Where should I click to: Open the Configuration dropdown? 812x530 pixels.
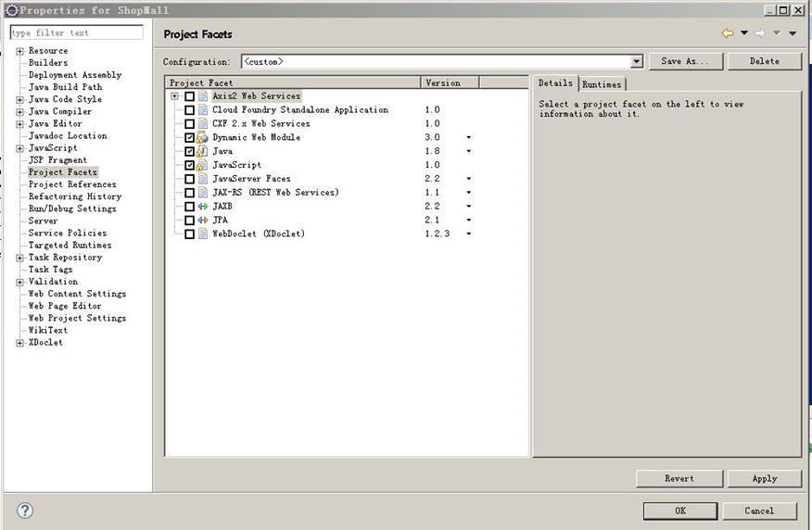click(x=637, y=61)
